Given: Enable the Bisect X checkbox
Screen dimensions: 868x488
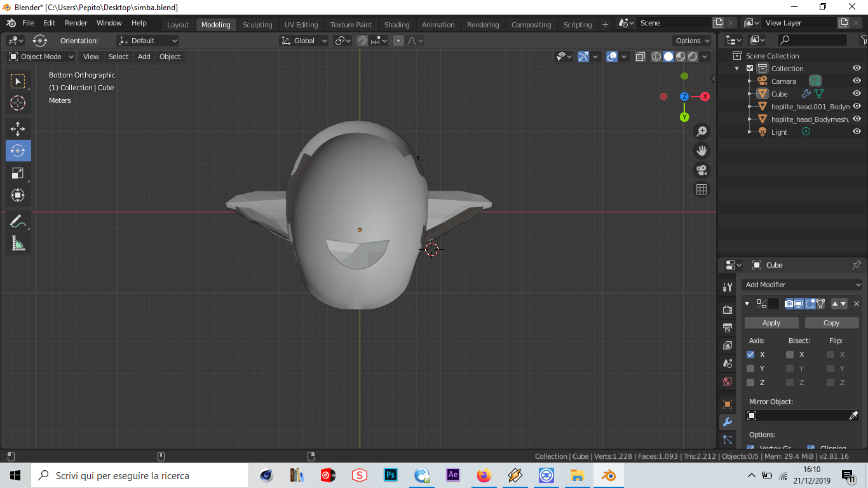Looking at the screenshot, I should coord(790,355).
